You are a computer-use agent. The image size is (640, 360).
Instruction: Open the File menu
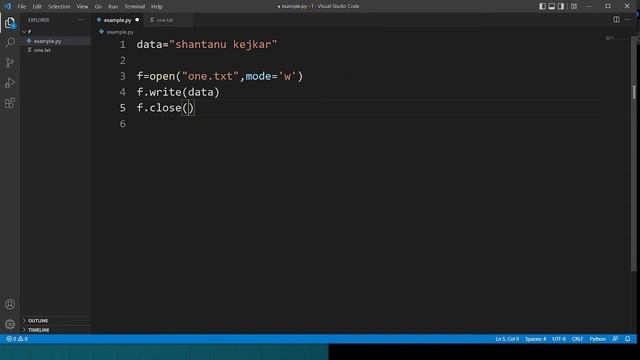click(22, 7)
